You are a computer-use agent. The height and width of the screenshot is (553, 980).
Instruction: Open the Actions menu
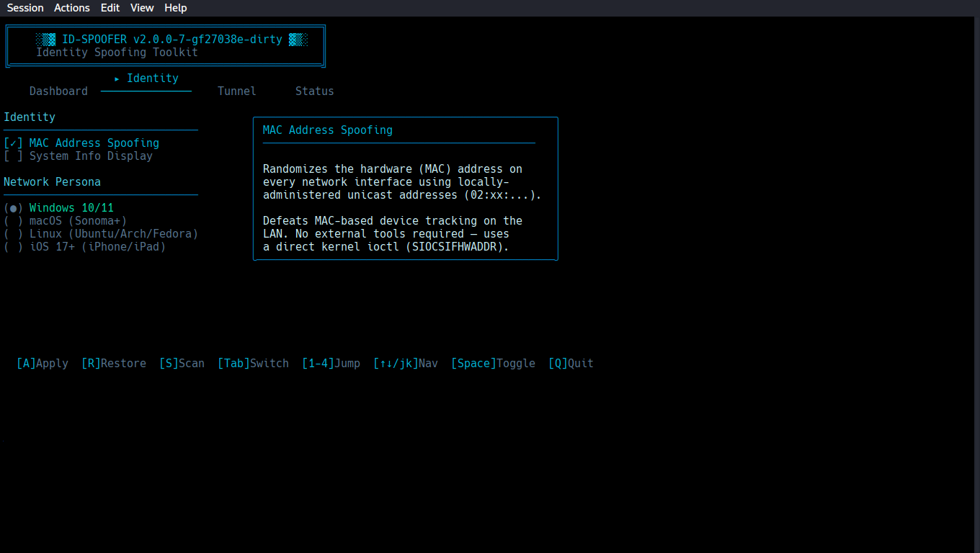(x=72, y=8)
